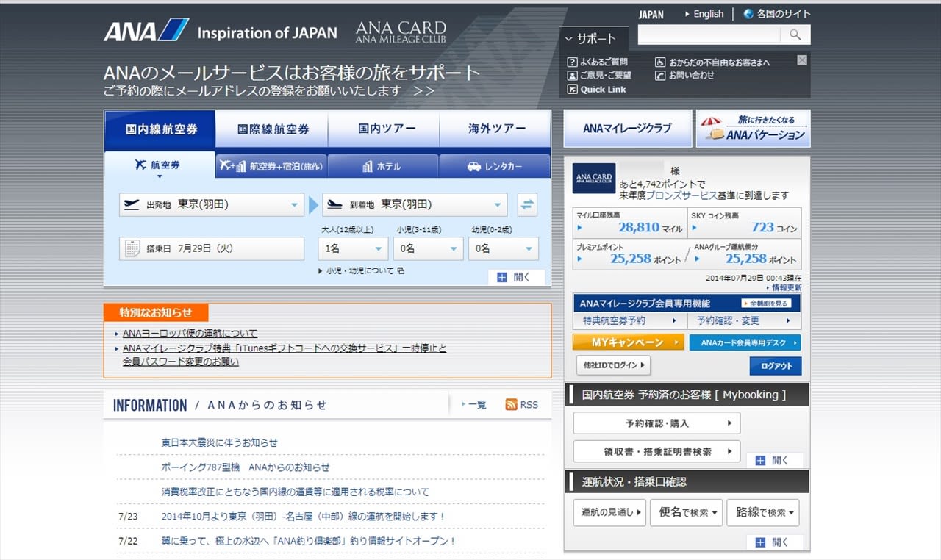Expand the Mybooking section with 開く

[774, 461]
